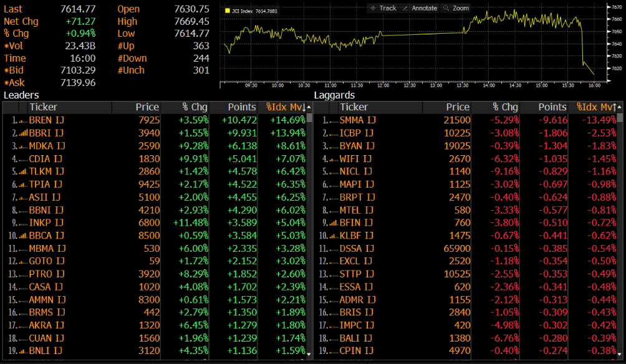Click the +9.931 points value for BBRI
Screen dimensions: 626x364
pyautogui.click(x=242, y=133)
